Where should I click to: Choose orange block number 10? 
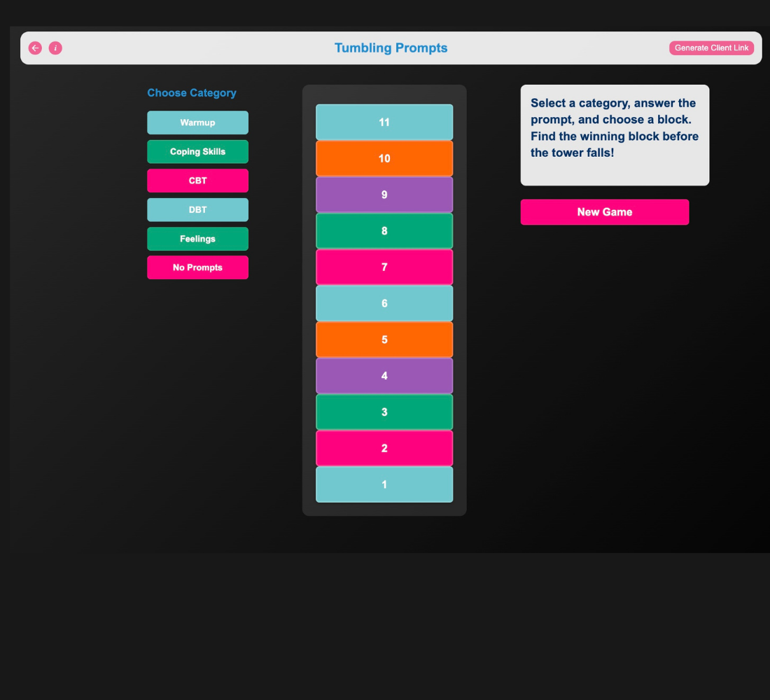click(384, 159)
